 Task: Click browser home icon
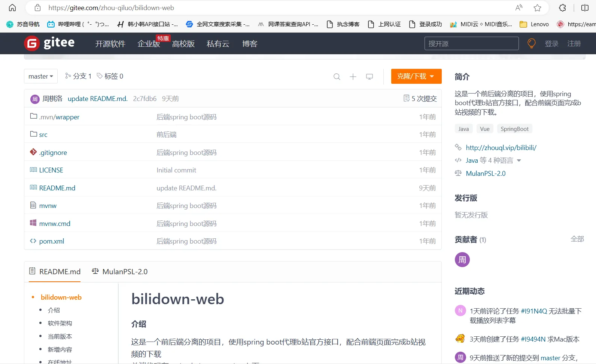(12, 8)
